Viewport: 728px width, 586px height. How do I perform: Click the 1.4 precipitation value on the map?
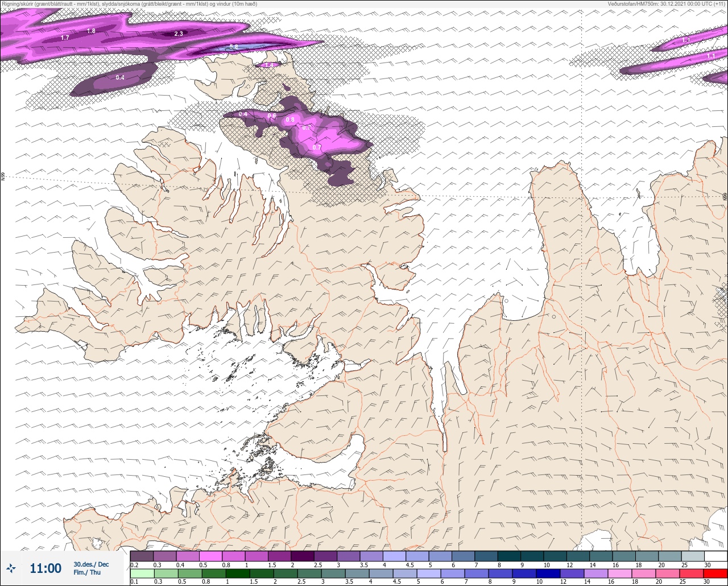(x=270, y=65)
